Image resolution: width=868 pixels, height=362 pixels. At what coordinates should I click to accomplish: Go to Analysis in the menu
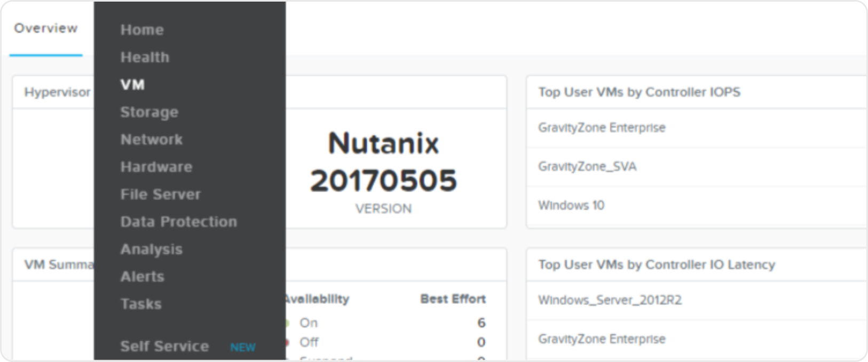[152, 249]
